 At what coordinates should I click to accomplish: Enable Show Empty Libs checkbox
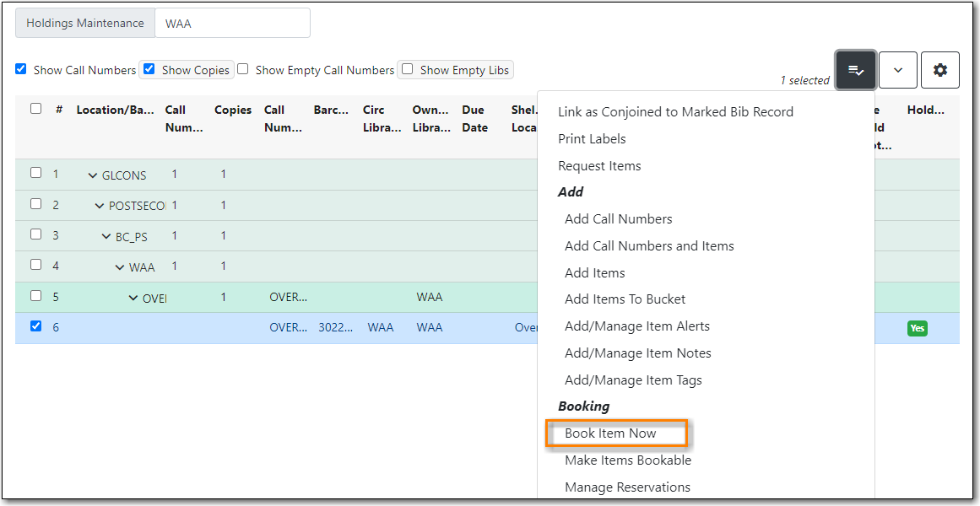408,69
